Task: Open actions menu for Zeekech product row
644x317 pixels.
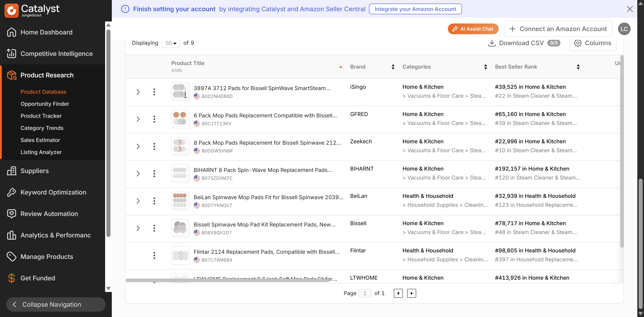Action: pos(154,146)
